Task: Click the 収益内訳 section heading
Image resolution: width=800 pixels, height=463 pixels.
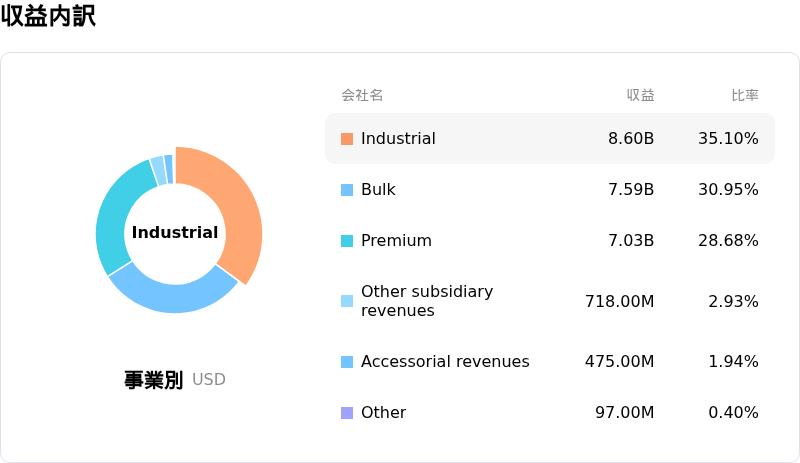Action: (x=48, y=15)
